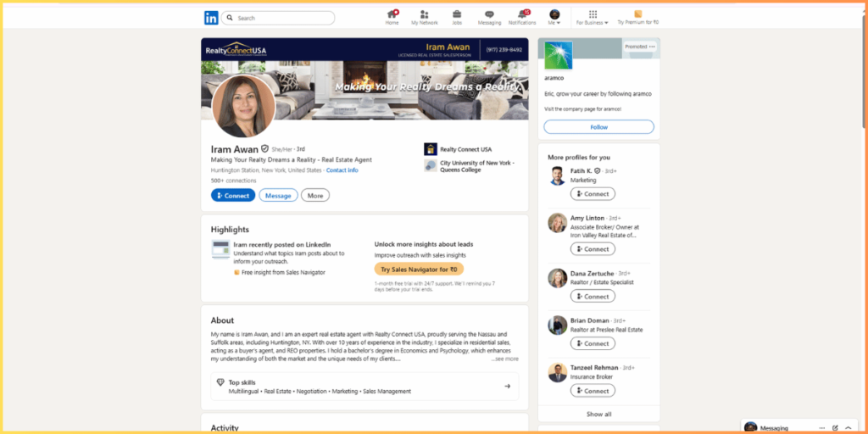Open the compose new message icon
Image resolution: width=868 pixels, height=434 pixels.
835,428
